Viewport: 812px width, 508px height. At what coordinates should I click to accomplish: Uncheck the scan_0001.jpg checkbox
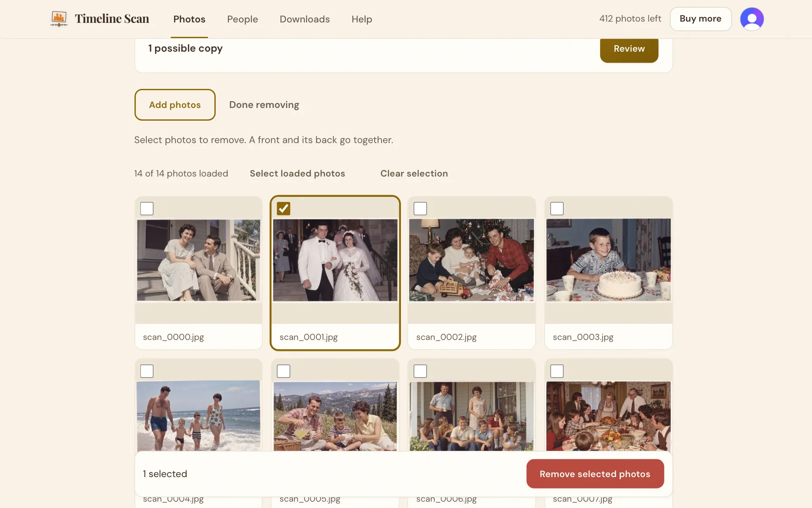point(283,208)
